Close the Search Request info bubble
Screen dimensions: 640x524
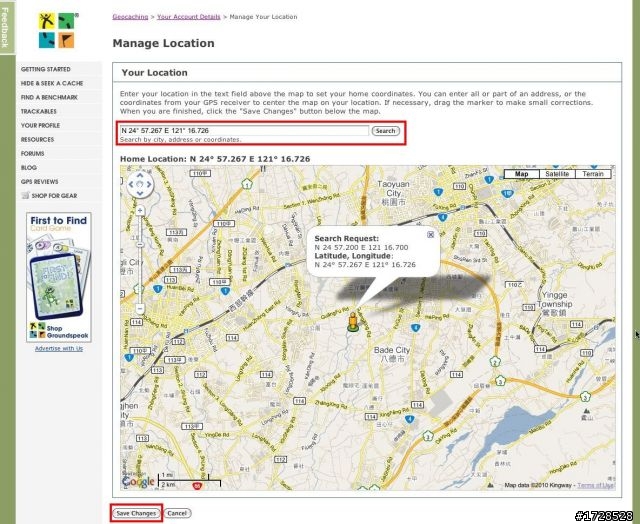tap(430, 235)
